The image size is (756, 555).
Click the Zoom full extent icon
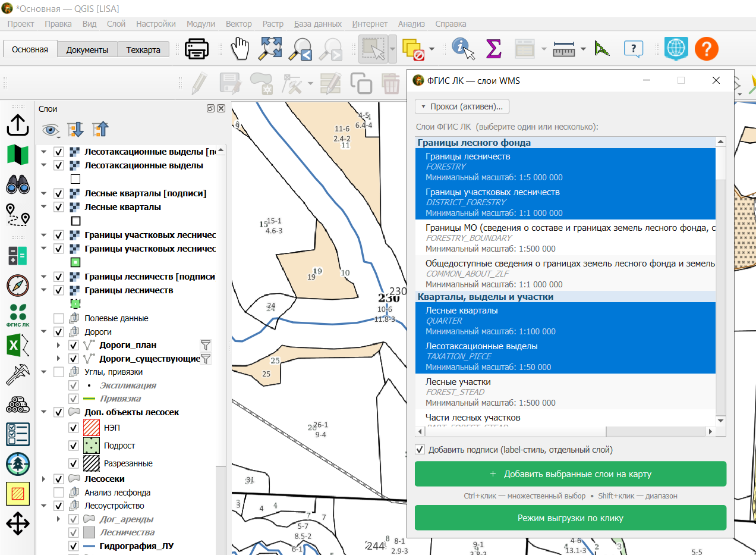point(270,49)
